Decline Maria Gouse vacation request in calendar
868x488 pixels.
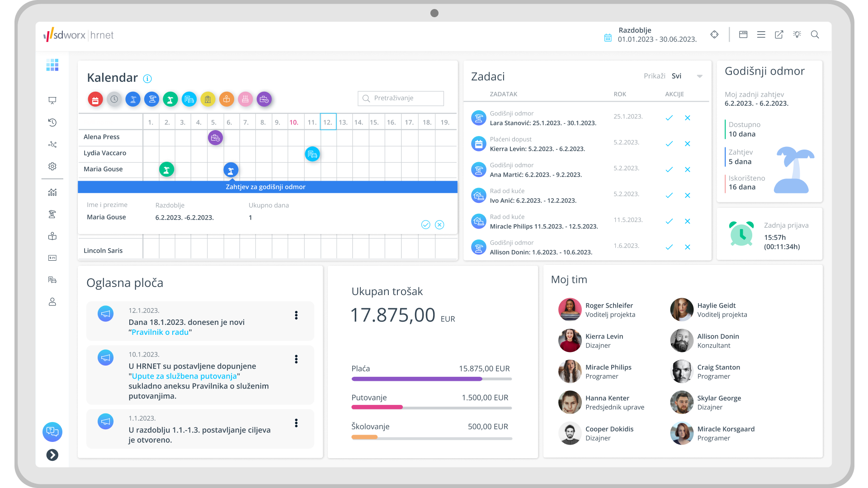tap(439, 225)
